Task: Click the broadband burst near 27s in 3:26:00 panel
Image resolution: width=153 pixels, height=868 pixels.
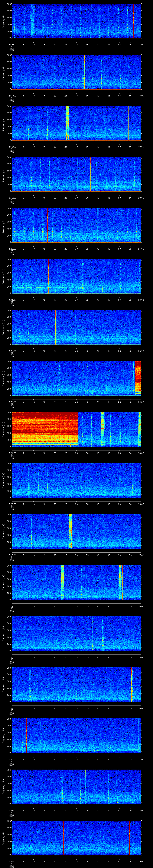Action: coord(70,531)
